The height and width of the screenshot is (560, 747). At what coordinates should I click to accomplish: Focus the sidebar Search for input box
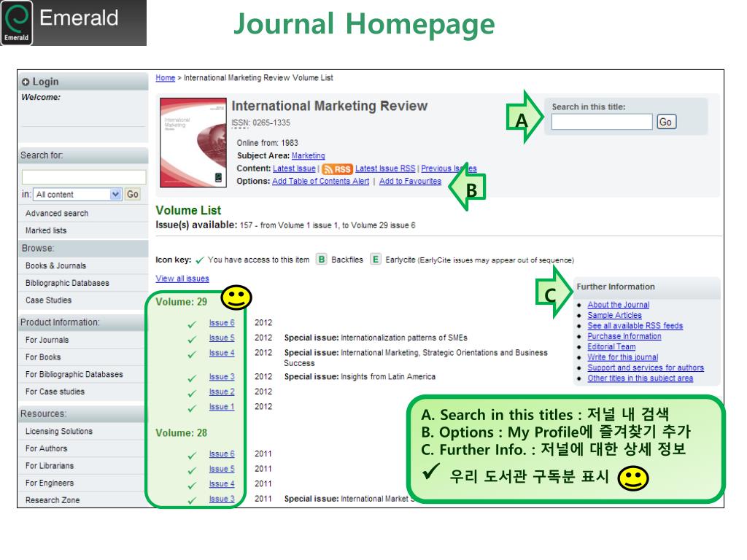pos(84,177)
